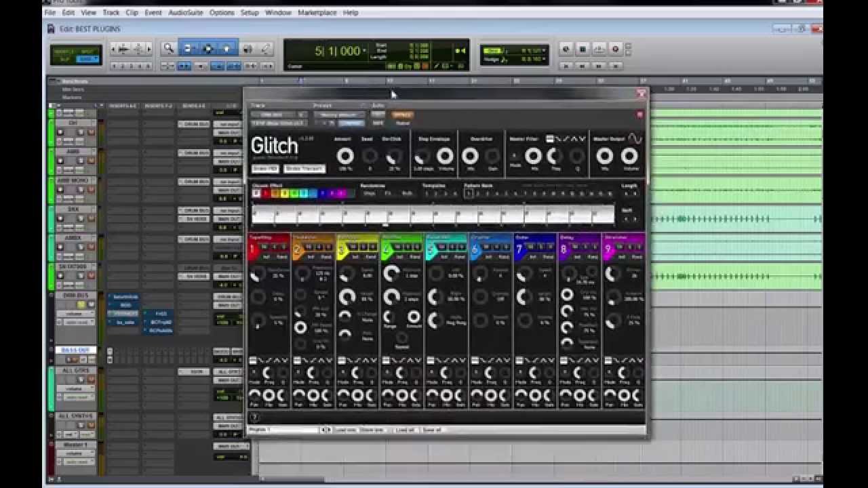868x488 pixels.
Task: Click the Program name field
Action: tap(283, 430)
